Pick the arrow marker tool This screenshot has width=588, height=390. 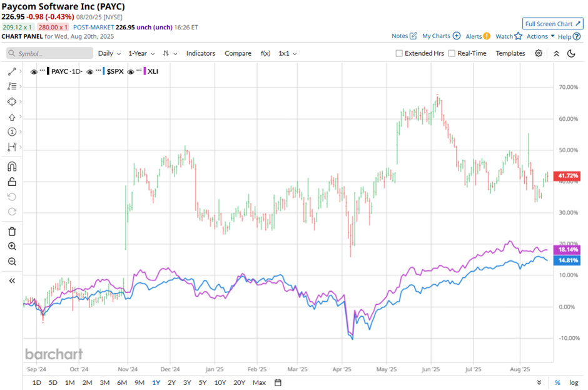pyautogui.click(x=12, y=117)
